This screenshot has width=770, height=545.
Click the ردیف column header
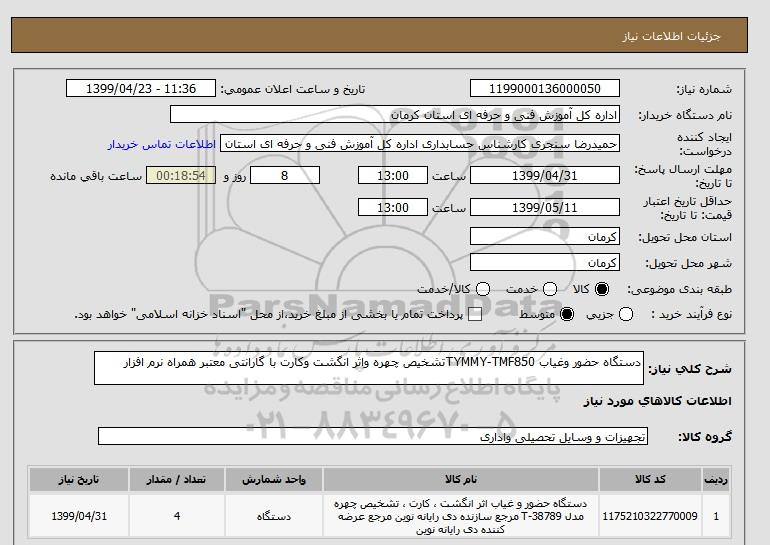(x=715, y=479)
